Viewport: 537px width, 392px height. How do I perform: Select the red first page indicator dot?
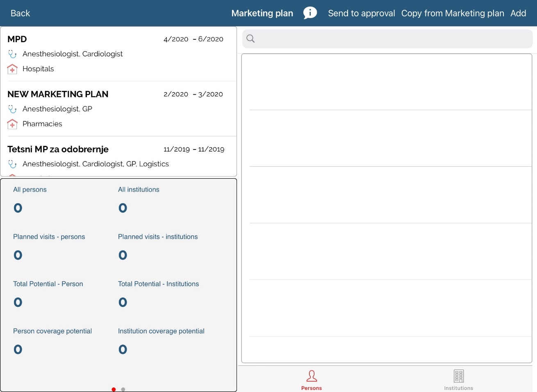point(114,389)
